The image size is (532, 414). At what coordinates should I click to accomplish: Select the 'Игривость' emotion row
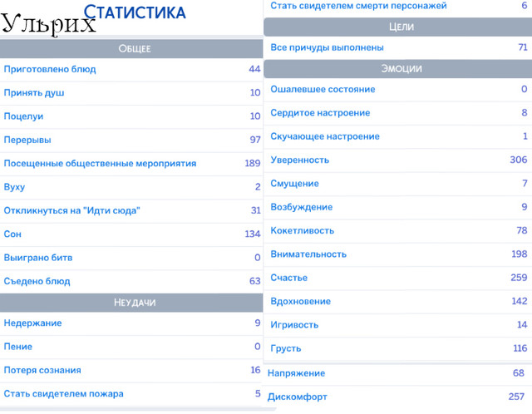point(397,325)
